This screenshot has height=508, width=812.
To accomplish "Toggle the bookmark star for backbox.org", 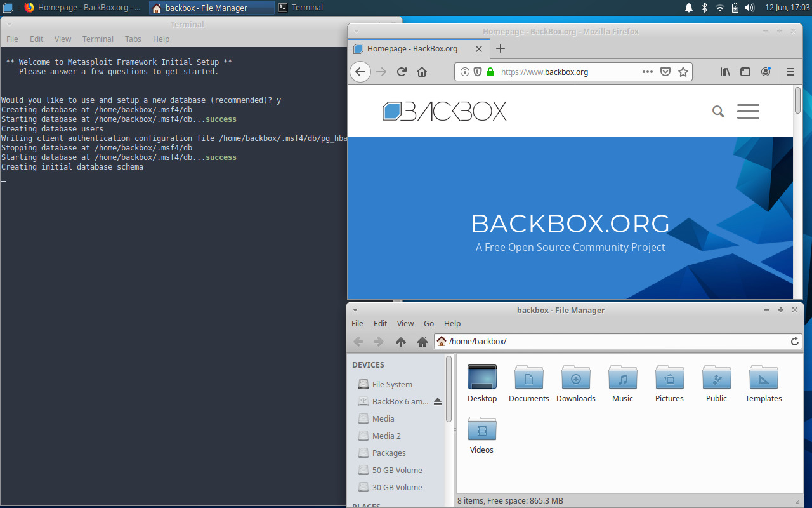I will pos(683,72).
